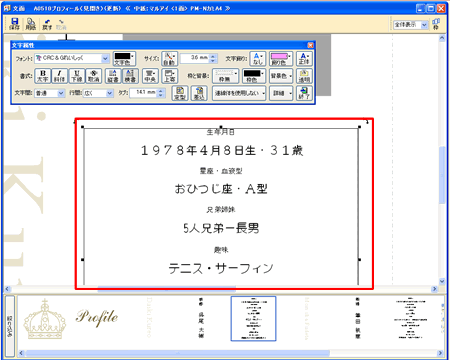Click the pink 飾り色 decoration color swatch

pyautogui.click(x=281, y=59)
